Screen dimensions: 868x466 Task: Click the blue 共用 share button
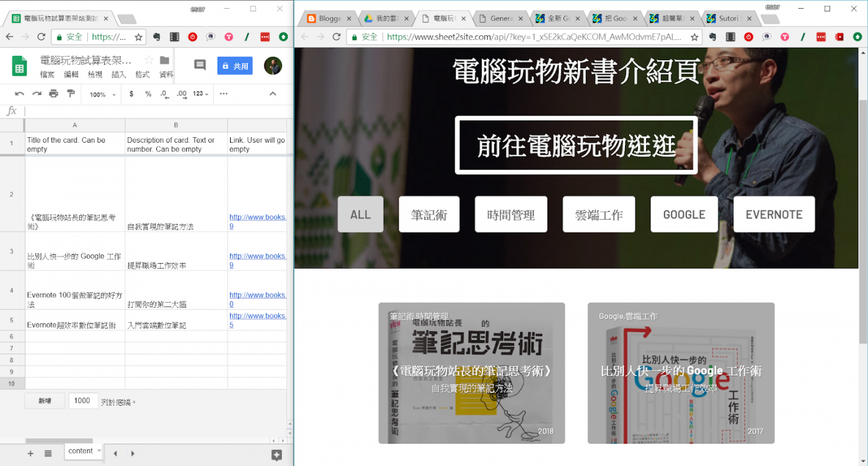pyautogui.click(x=235, y=66)
